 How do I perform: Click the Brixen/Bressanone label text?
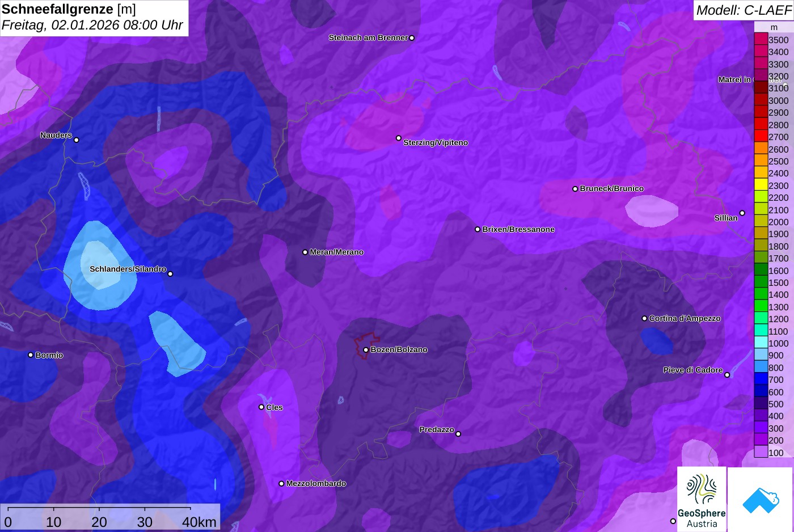[518, 230]
